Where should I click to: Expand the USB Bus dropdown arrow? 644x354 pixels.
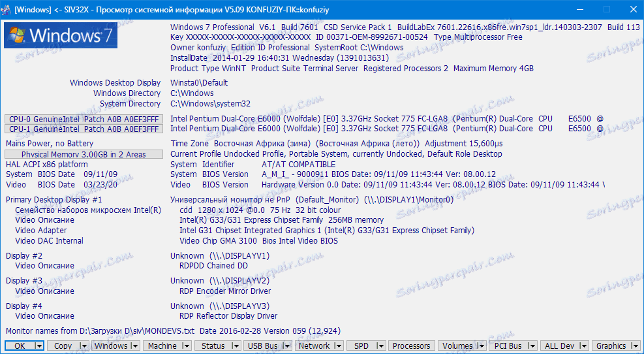(x=286, y=346)
